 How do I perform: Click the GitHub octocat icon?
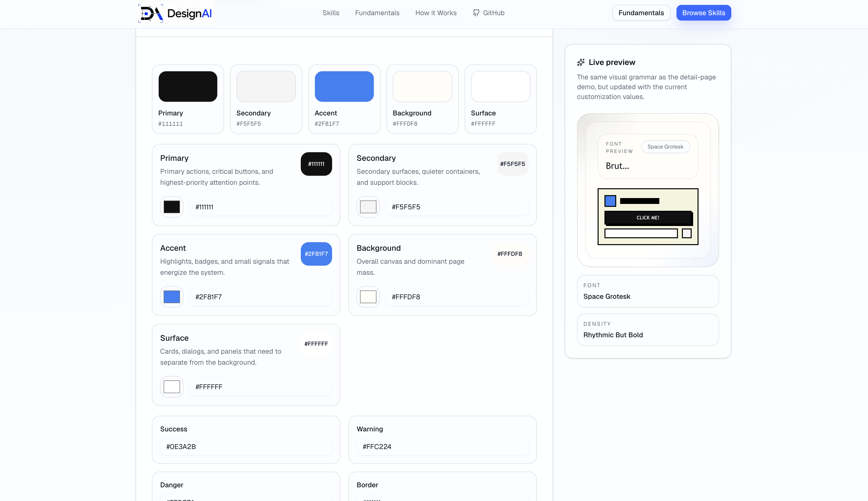476,13
